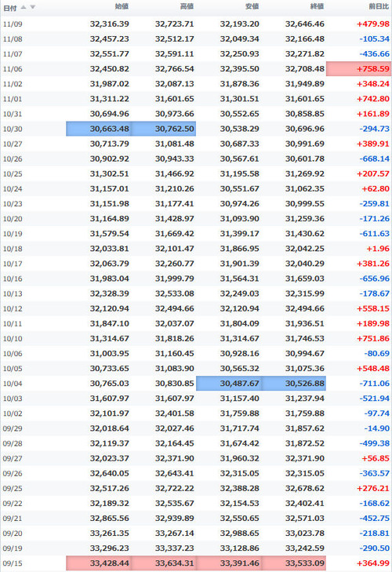Select the opening value 32,119.37
Viewport: 392px width, 572px height.
pyautogui.click(x=110, y=443)
